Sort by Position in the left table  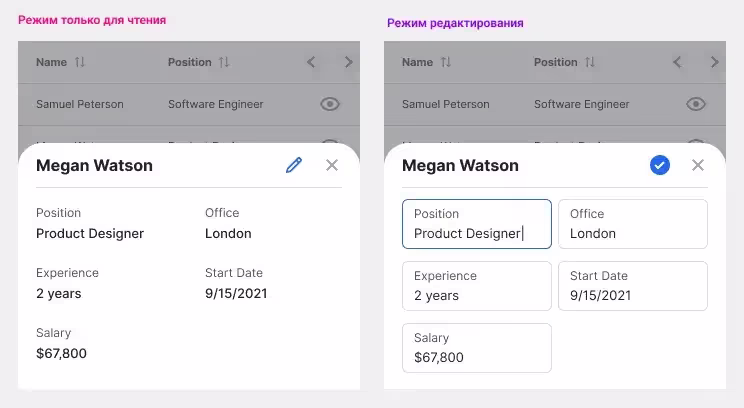point(224,62)
